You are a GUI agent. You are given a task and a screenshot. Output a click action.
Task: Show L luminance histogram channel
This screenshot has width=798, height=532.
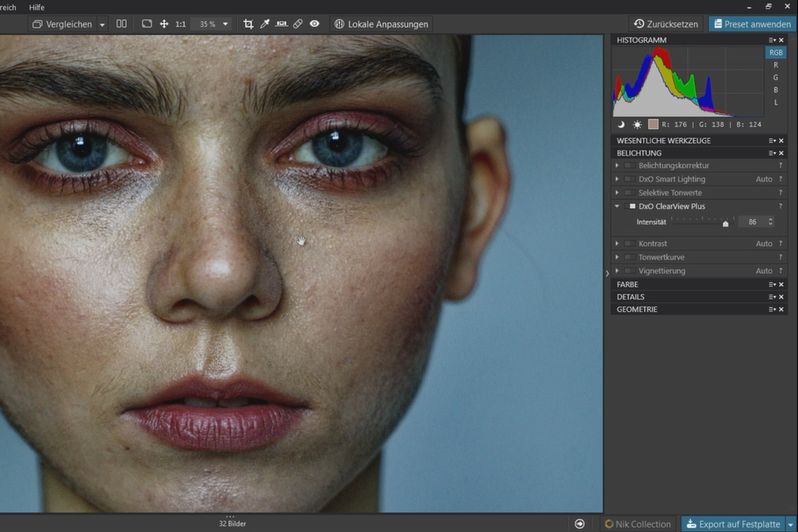click(x=775, y=102)
